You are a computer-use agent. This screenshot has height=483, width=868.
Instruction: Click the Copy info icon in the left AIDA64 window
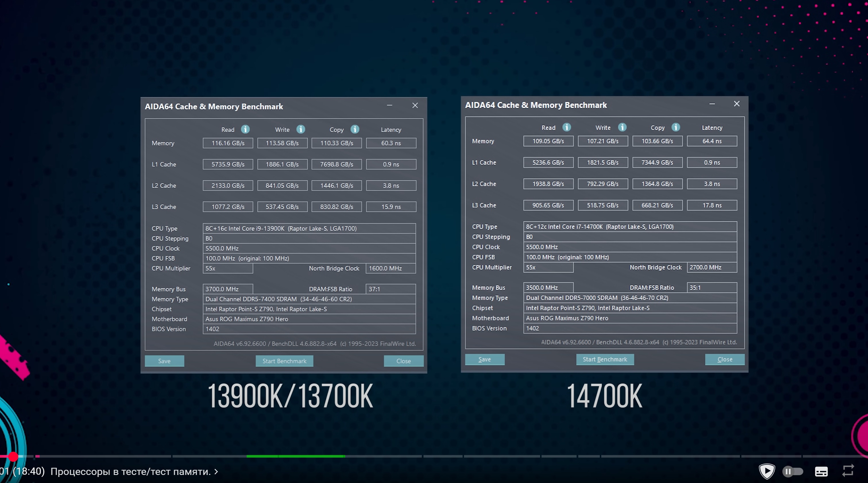pyautogui.click(x=355, y=129)
